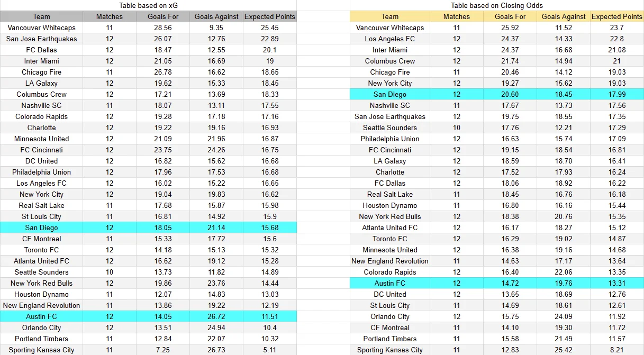Image resolution: width=644 pixels, height=355 pixels.
Task: Click Expected Points header in Closing Odds table
Action: [617, 16]
